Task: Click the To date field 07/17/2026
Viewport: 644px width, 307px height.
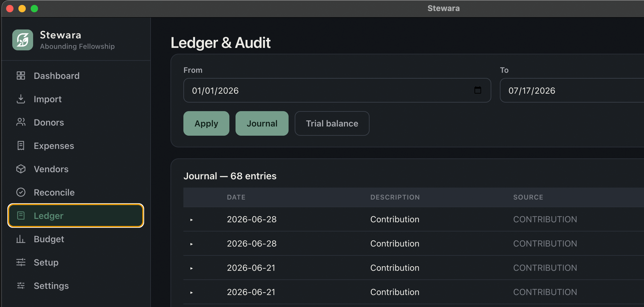Action: [572, 90]
